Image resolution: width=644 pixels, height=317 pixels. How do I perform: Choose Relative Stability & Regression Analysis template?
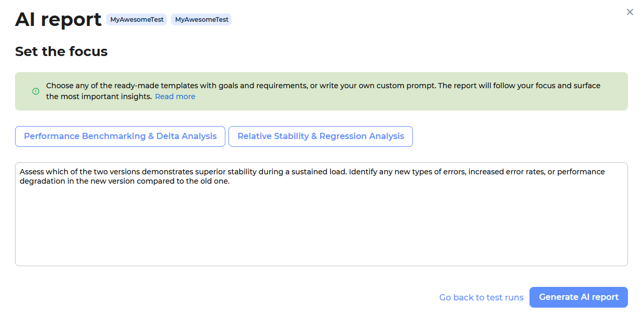pyautogui.click(x=320, y=136)
